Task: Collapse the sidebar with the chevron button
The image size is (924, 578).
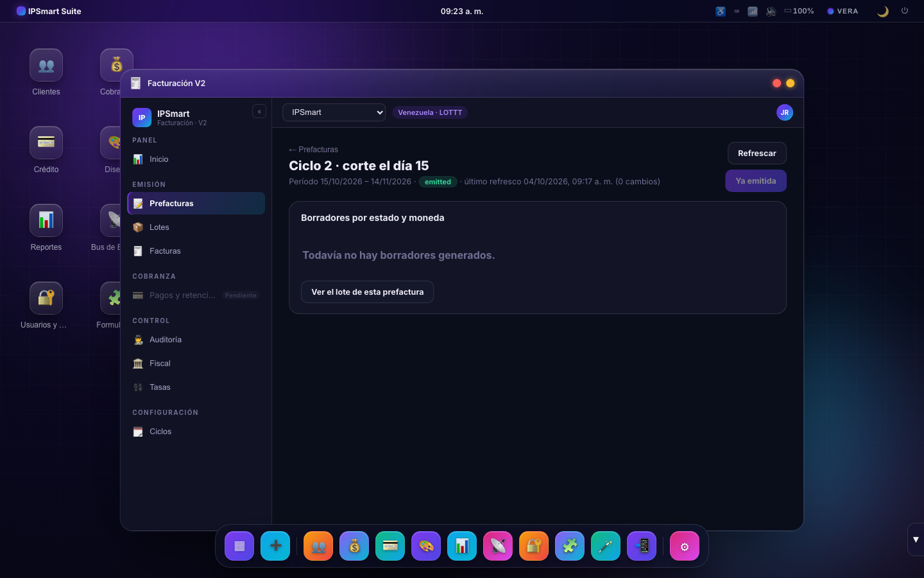Action: (x=259, y=112)
